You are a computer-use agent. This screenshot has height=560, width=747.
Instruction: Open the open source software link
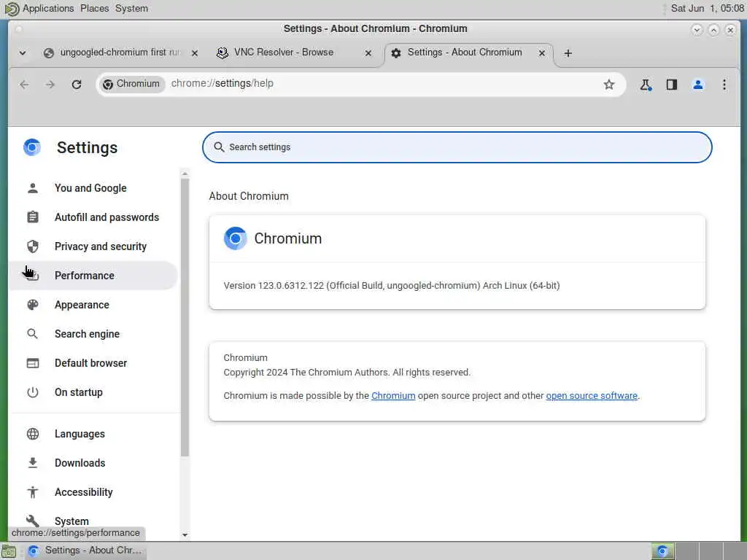591,396
